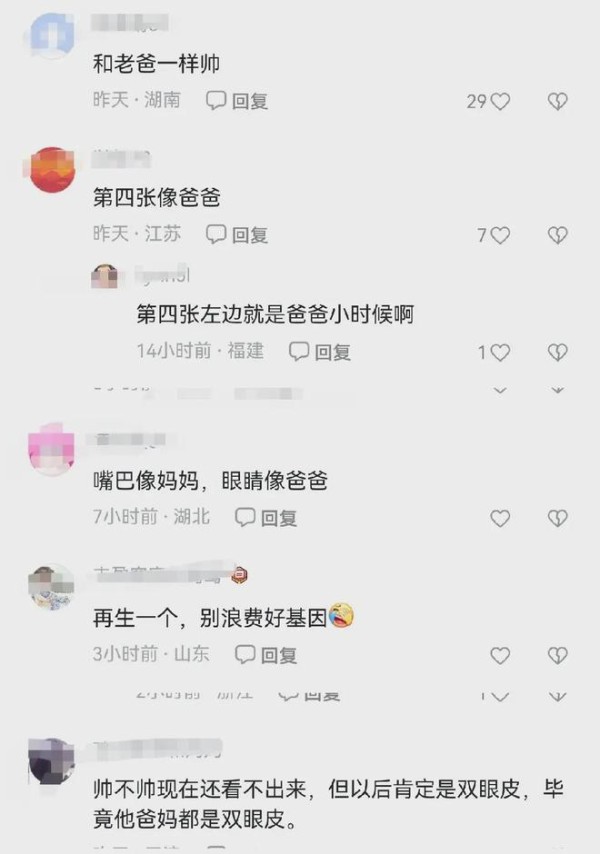Image resolution: width=600 pixels, height=854 pixels.
Task: Dislike the '和老爸一样帅' comment
Action: click(x=558, y=101)
